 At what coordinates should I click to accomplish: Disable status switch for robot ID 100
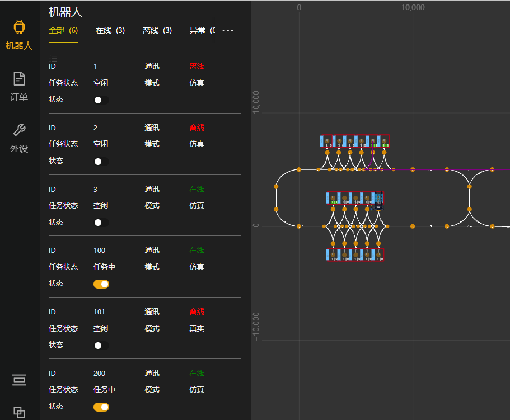tap(101, 284)
